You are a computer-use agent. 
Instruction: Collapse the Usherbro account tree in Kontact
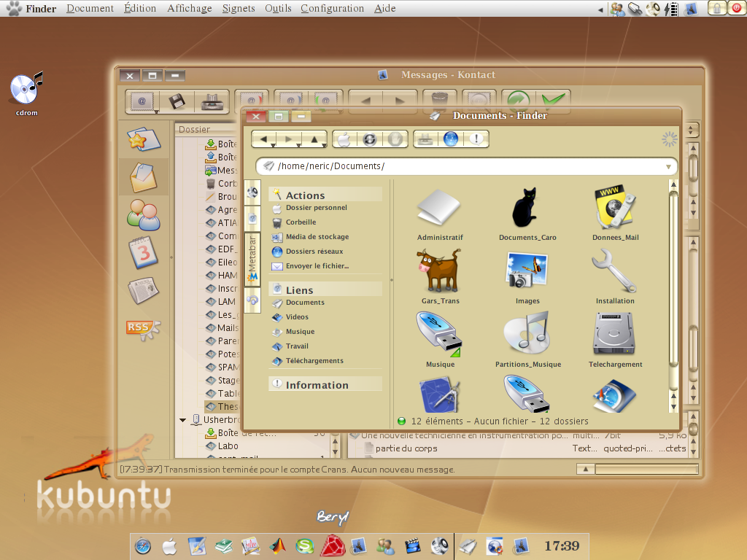click(x=183, y=420)
